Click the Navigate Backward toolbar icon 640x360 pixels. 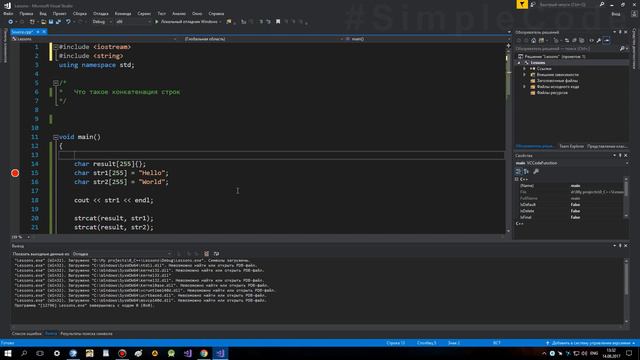(11, 22)
